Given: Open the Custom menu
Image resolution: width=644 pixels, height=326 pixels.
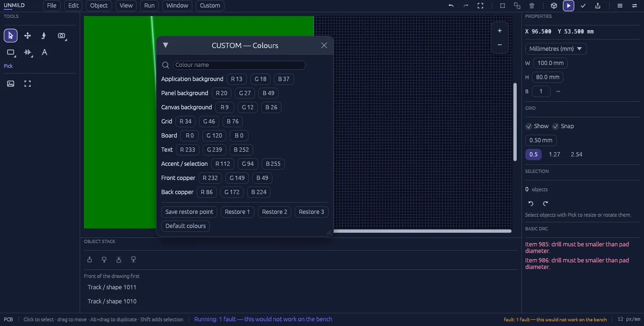Looking at the screenshot, I should click(210, 6).
